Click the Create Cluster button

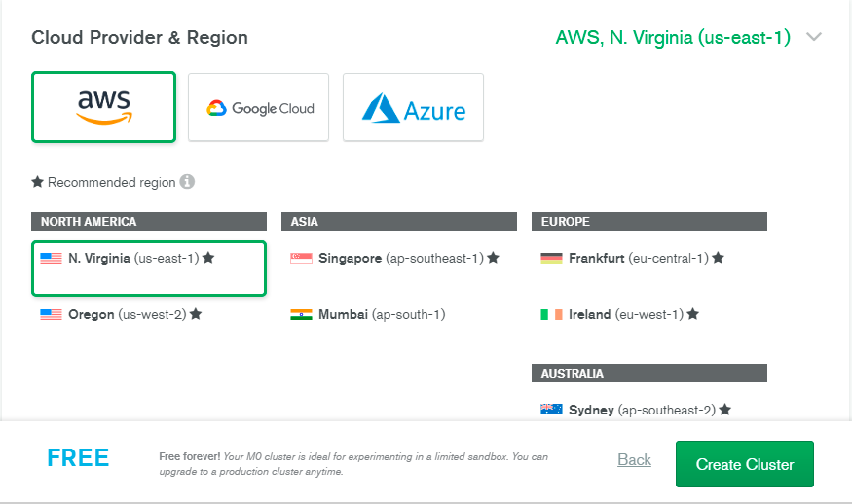coord(745,464)
